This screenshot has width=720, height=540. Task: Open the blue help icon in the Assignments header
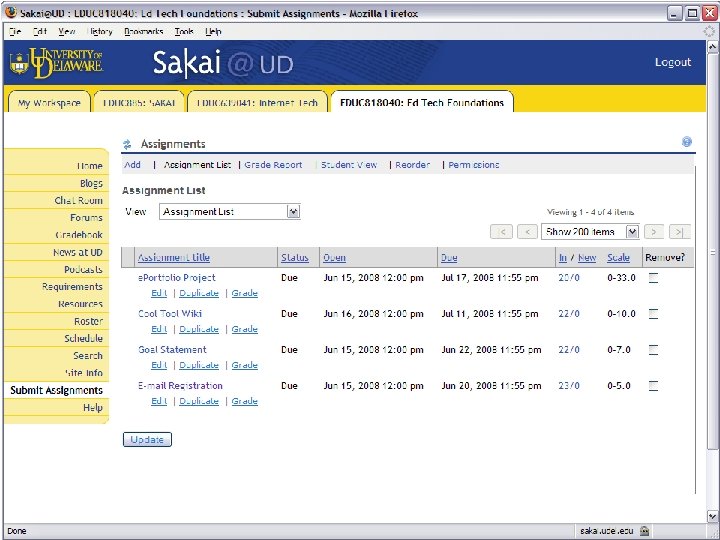[686, 142]
